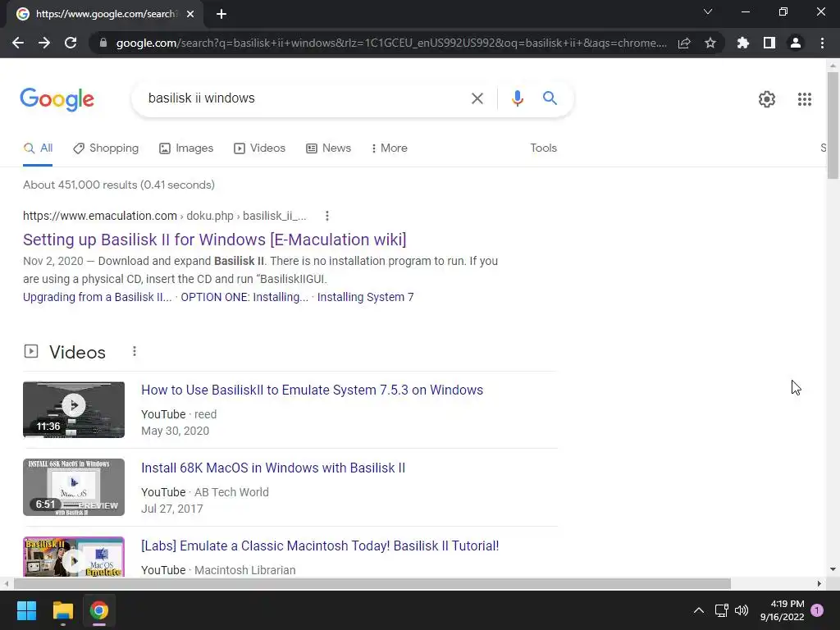The height and width of the screenshot is (630, 840).
Task: Open How to Use BasiliskII video link
Action: [x=312, y=390]
